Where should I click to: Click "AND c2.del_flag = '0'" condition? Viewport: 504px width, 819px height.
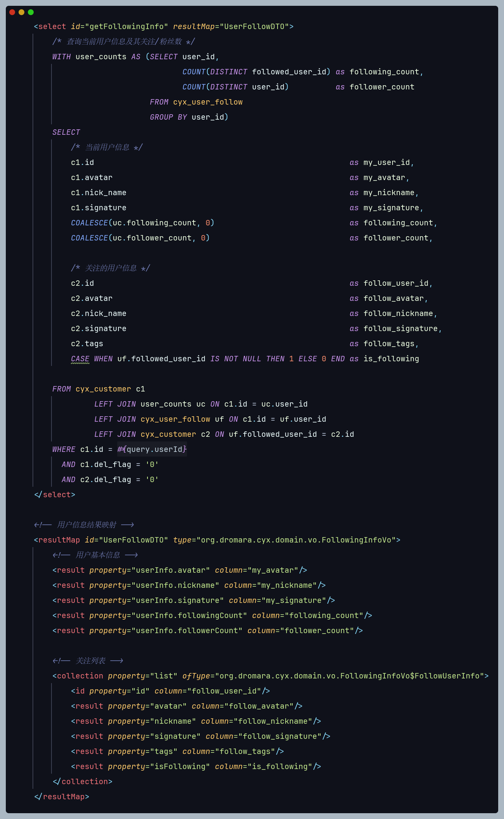pos(110,479)
